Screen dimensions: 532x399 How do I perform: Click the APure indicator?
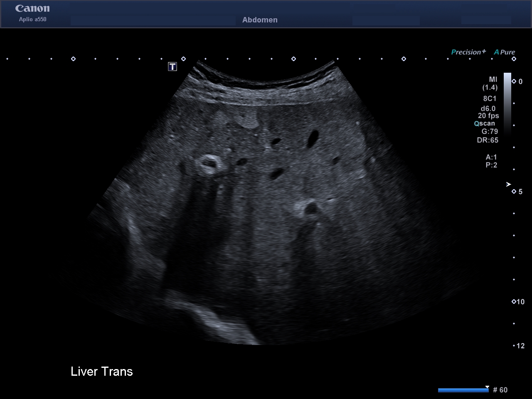point(505,52)
